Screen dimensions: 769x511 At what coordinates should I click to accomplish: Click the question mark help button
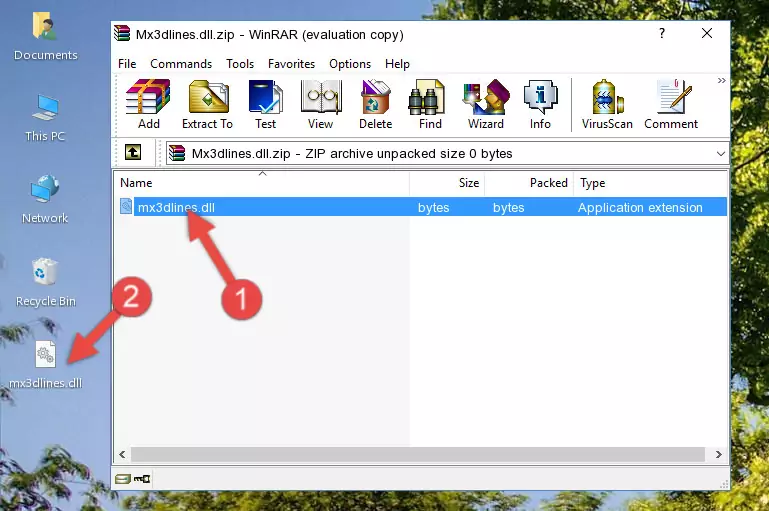point(662,33)
